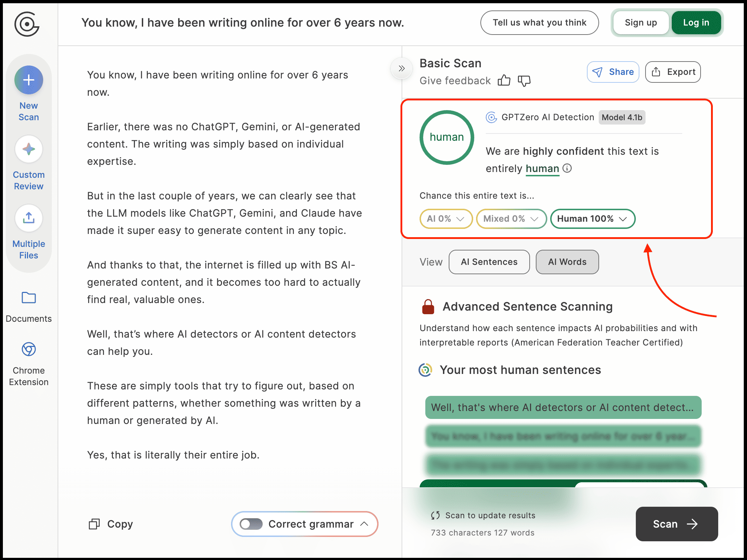The width and height of the screenshot is (747, 560).
Task: Click the red lock icon for Advanced Scanning
Action: tap(428, 307)
